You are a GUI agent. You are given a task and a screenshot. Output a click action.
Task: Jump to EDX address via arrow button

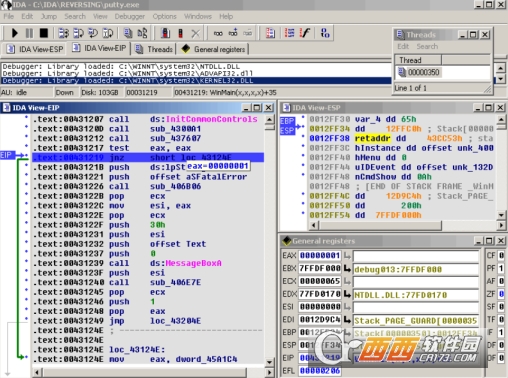(347, 294)
